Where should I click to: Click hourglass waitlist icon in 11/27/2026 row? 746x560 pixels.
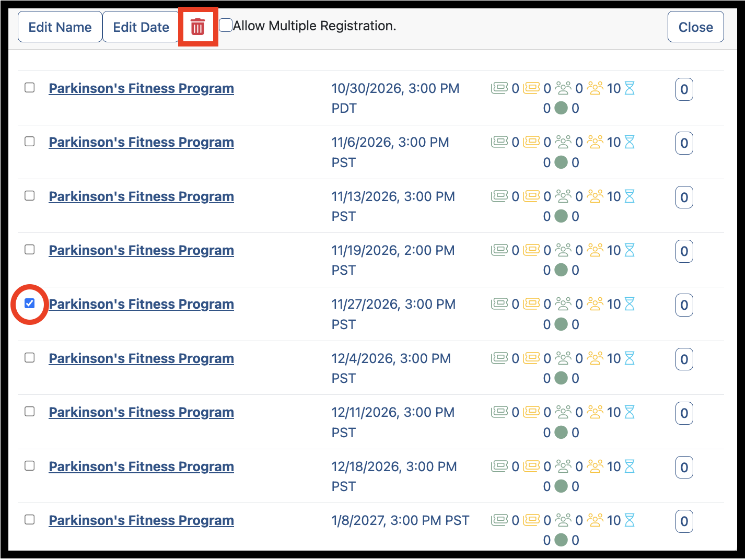[x=630, y=304]
